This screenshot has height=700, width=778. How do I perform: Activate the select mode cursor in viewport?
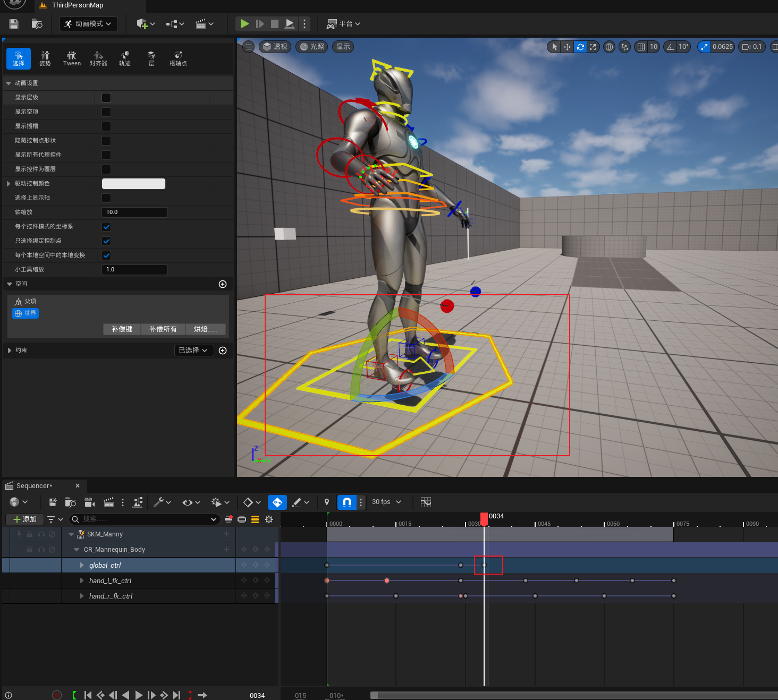click(554, 47)
